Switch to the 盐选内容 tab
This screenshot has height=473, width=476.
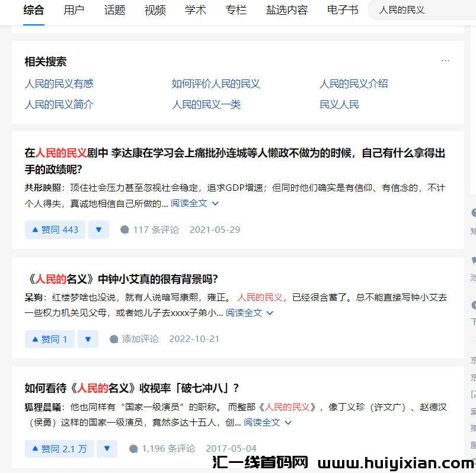point(287,10)
